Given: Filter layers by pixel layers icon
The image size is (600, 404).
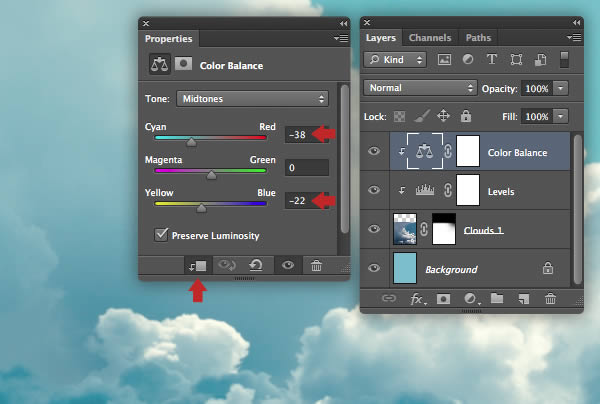Looking at the screenshot, I should click(444, 59).
